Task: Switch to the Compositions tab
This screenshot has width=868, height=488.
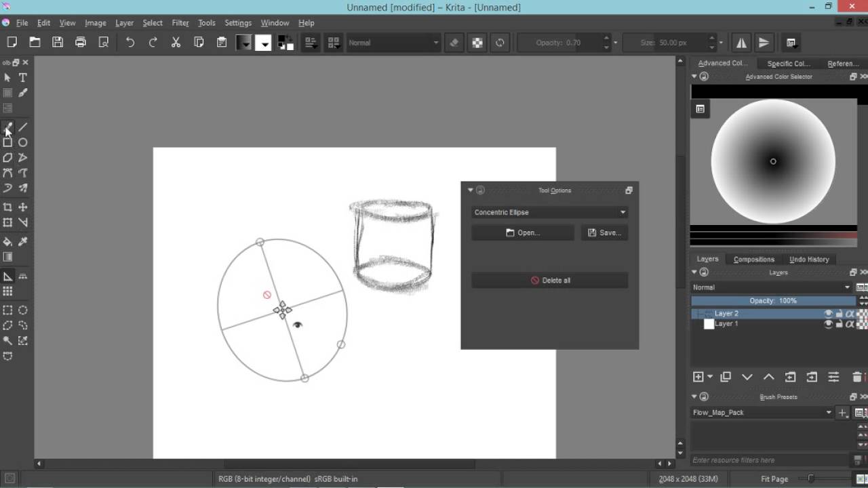Action: pos(754,259)
